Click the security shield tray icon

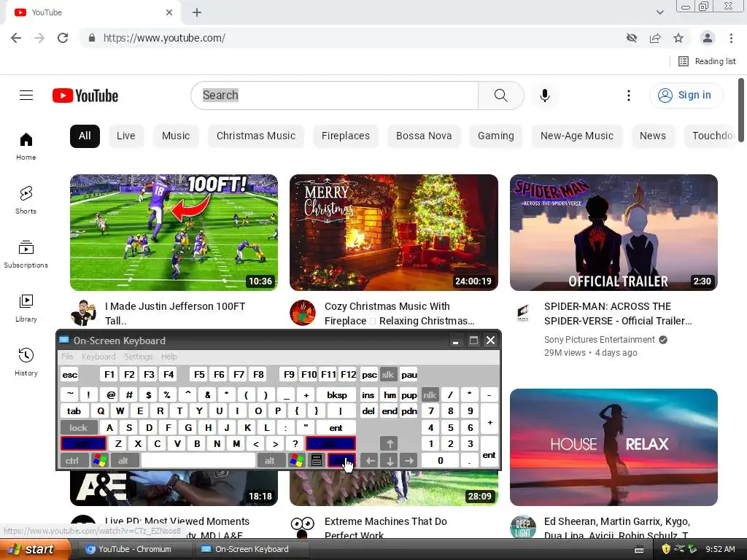(x=666, y=549)
